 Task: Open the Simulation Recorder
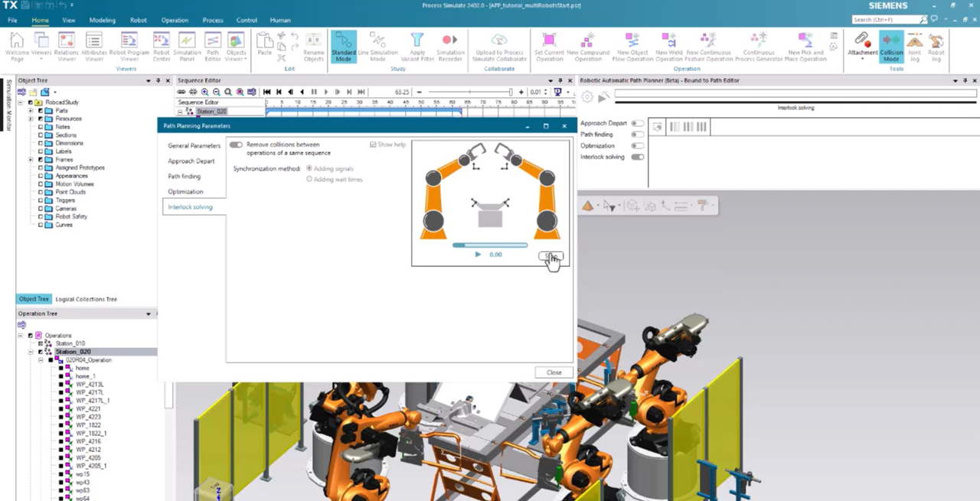pos(450,47)
